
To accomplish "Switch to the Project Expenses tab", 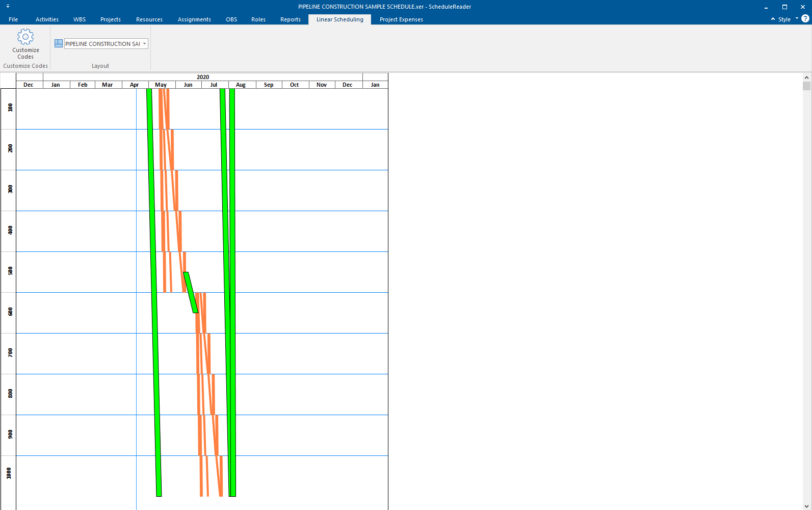I will 401,19.
